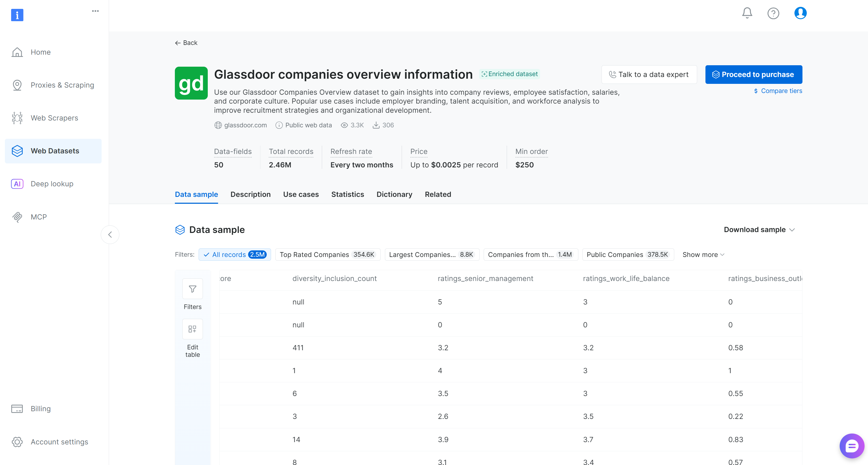
Task: Click the Min order stat label
Action: coord(531,152)
